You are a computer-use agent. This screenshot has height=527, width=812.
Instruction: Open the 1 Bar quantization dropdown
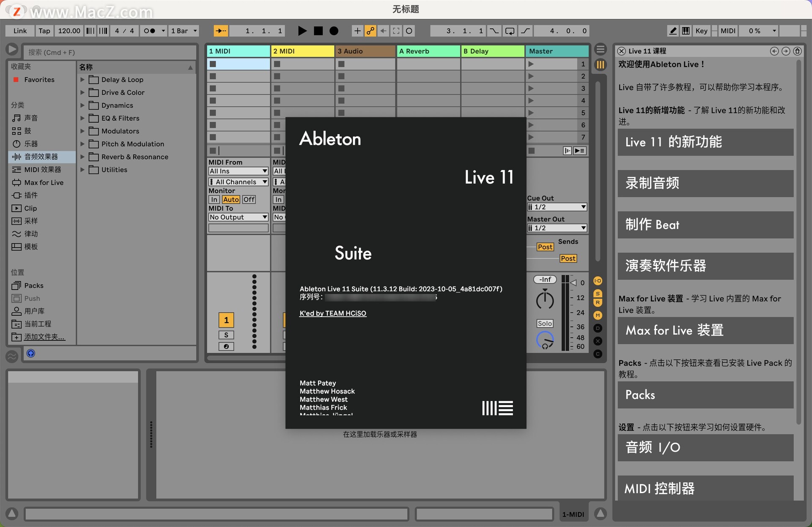184,31
